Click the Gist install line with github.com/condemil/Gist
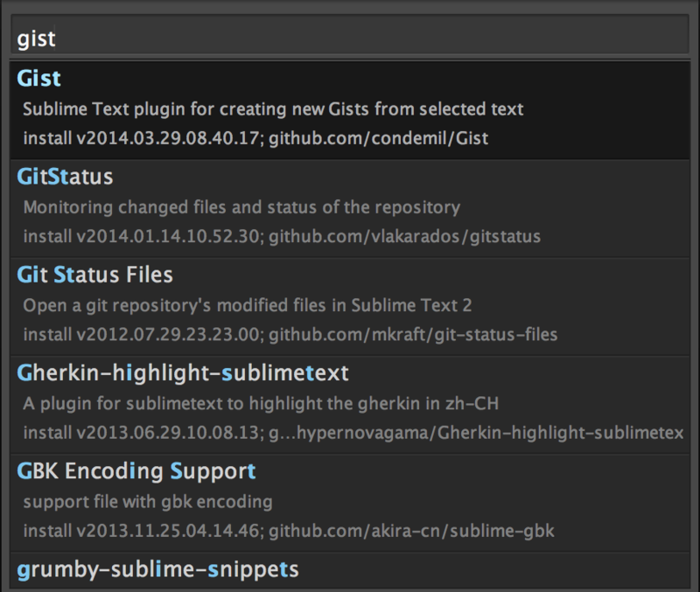The image size is (700, 592). [x=255, y=138]
